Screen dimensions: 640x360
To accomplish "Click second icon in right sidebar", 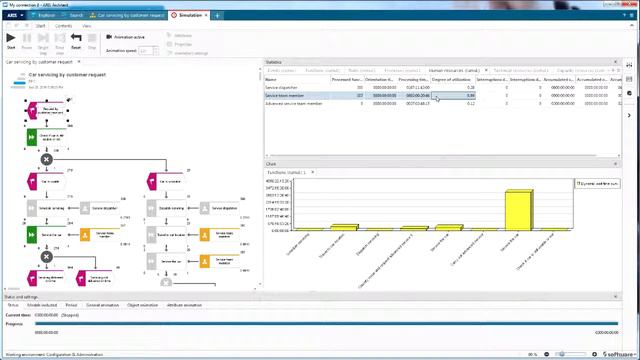I will click(x=629, y=79).
